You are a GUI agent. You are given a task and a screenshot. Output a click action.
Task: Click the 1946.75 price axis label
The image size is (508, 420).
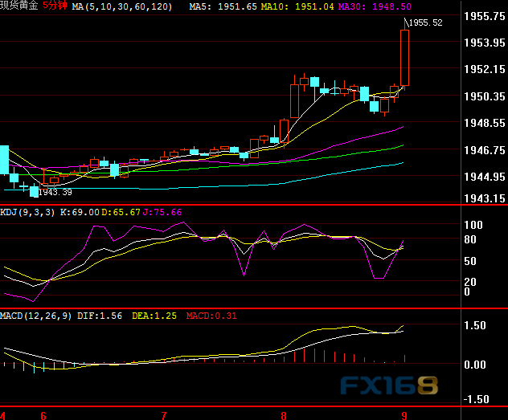(485, 150)
